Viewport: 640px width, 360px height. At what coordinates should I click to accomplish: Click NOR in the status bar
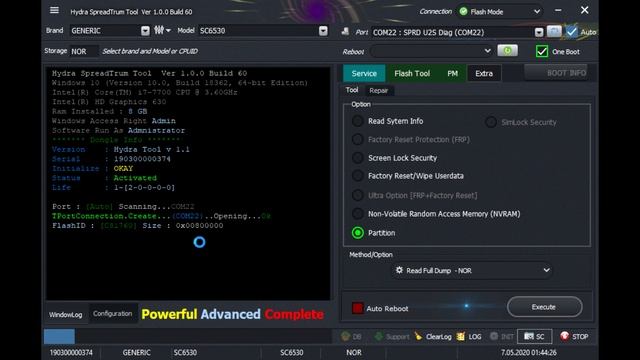[353, 352]
